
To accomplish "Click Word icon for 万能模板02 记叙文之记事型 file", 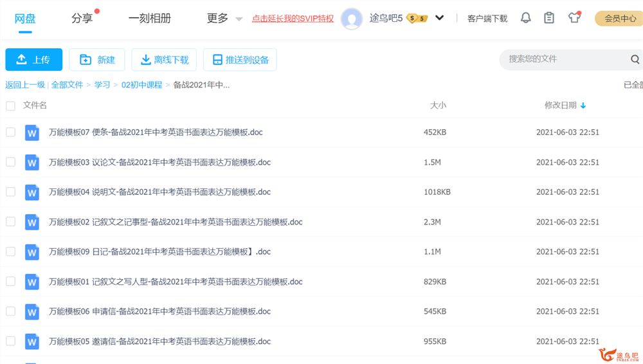I will point(32,222).
